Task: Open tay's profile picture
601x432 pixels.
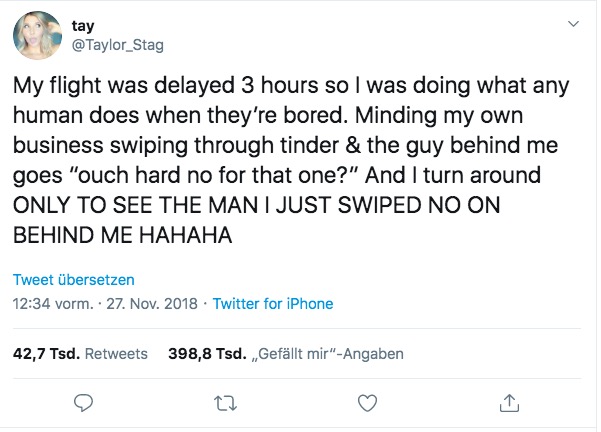Action: point(38,35)
